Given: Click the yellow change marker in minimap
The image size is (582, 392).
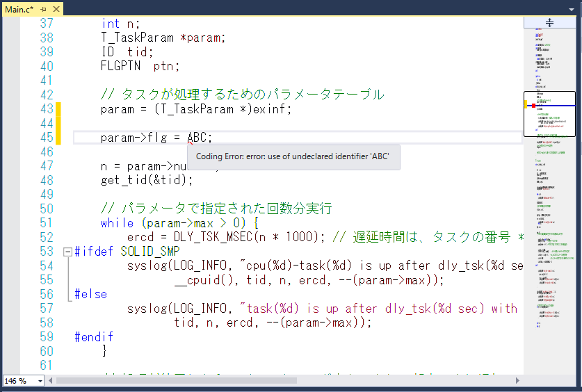Looking at the screenshot, I should 526,104.
